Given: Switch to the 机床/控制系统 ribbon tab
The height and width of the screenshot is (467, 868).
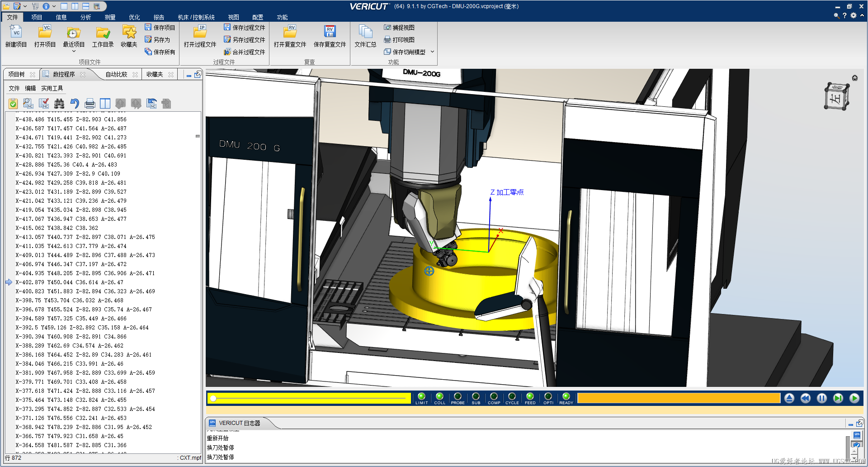Looking at the screenshot, I should (x=196, y=17).
